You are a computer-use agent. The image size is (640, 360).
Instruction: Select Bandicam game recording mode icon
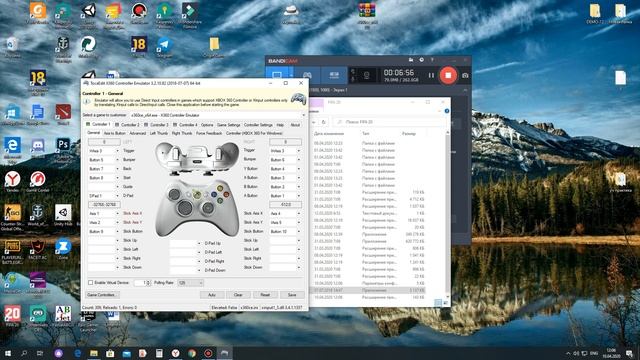coord(307,75)
